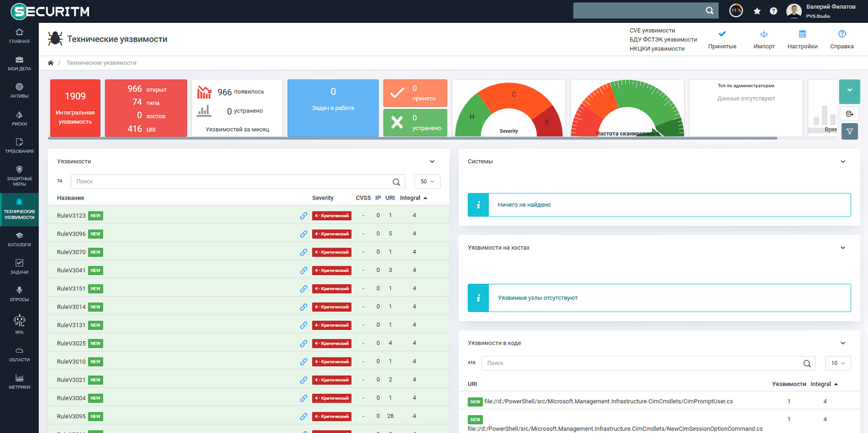The width and height of the screenshot is (868, 433).
Task: Open the CVE уязвимости link
Action: [652, 30]
